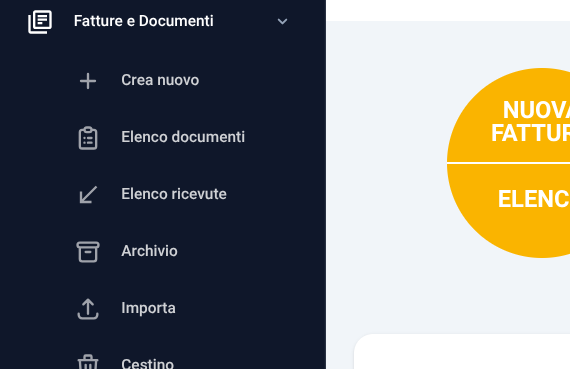Click the diagonal arrow icon for Elenco ricevute

pyautogui.click(x=88, y=195)
